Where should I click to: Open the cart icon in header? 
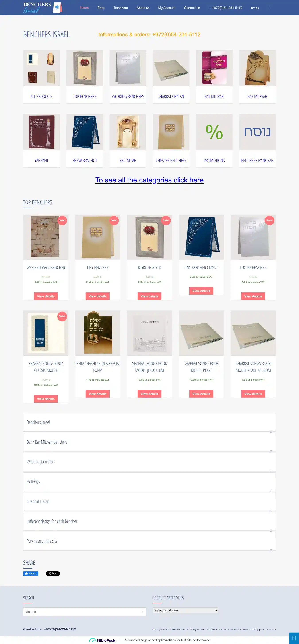click(x=269, y=8)
